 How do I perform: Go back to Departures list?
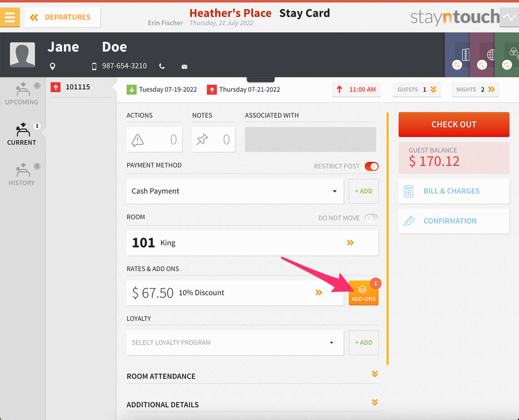click(x=63, y=17)
